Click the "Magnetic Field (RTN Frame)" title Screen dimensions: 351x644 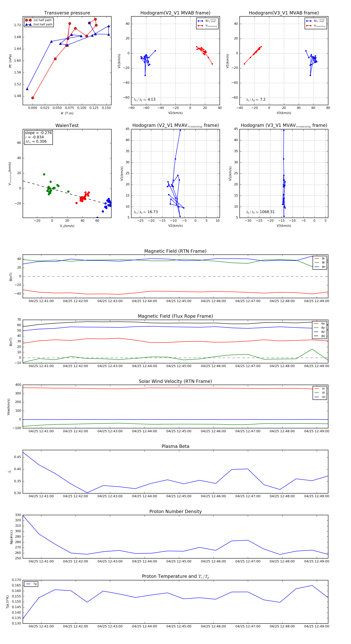pos(175,251)
